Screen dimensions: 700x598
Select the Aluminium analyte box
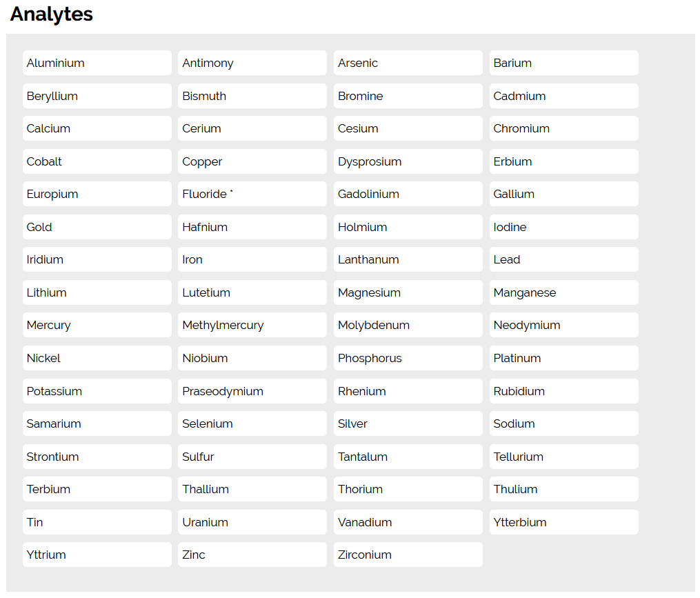point(97,63)
